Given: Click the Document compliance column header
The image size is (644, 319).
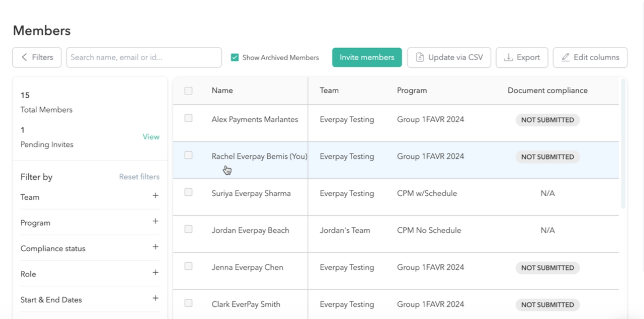Looking at the screenshot, I should pos(547,91).
